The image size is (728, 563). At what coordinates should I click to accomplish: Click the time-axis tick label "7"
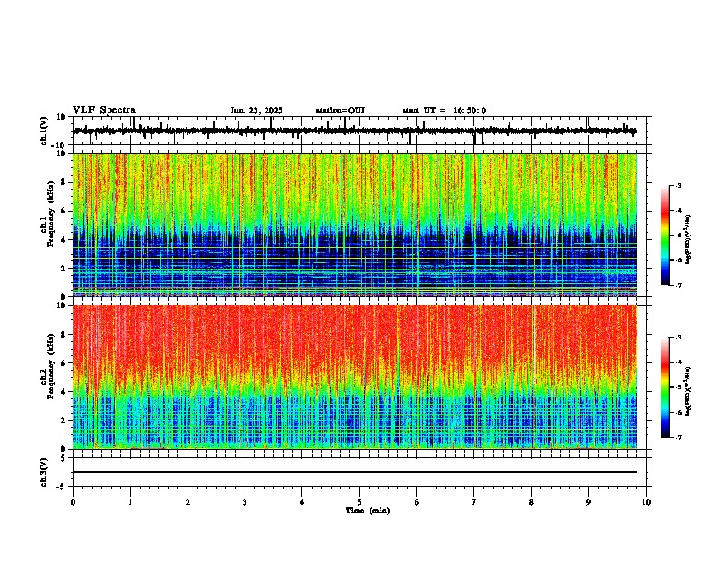pos(474,502)
